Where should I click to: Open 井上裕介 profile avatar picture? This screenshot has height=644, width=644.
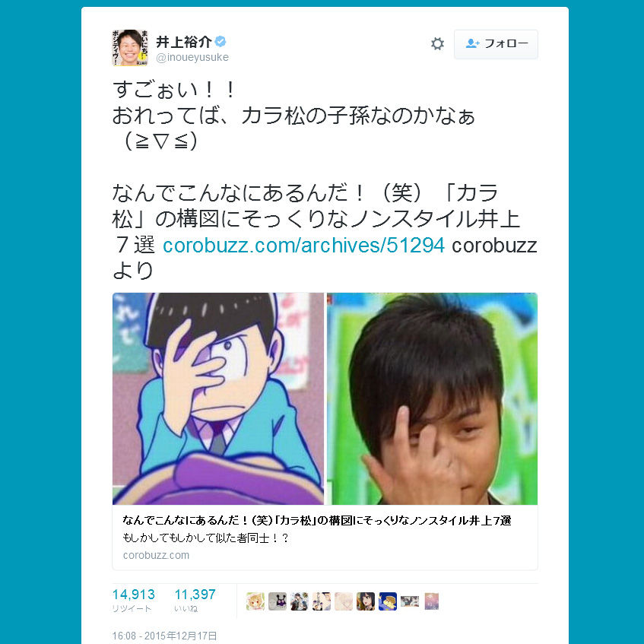click(130, 48)
